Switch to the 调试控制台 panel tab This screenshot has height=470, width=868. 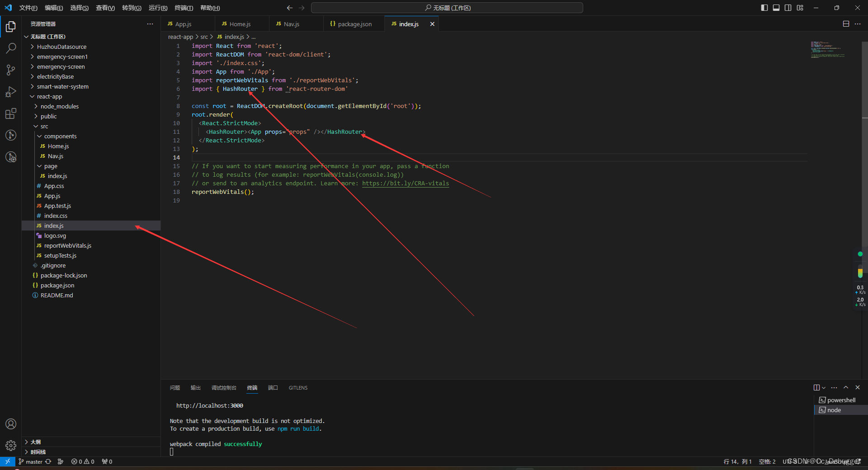224,388
